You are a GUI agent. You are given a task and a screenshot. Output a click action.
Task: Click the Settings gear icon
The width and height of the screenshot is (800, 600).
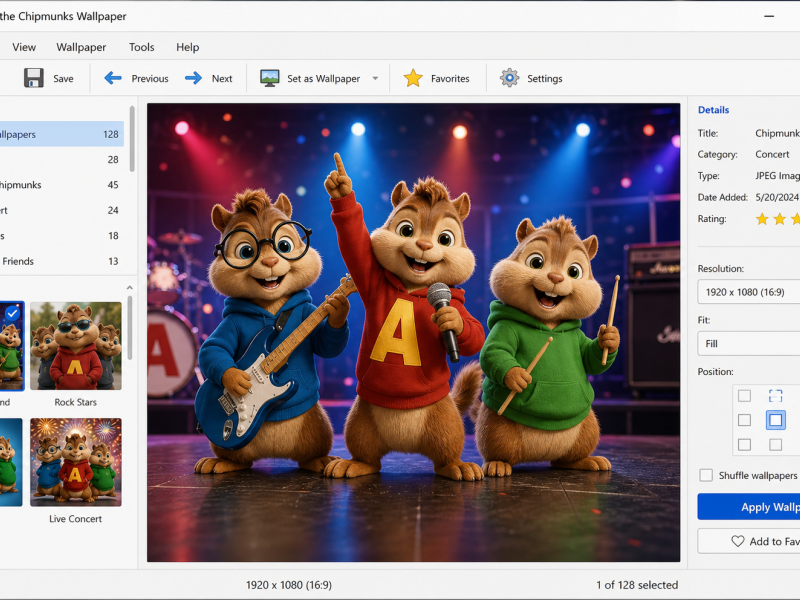(509, 78)
